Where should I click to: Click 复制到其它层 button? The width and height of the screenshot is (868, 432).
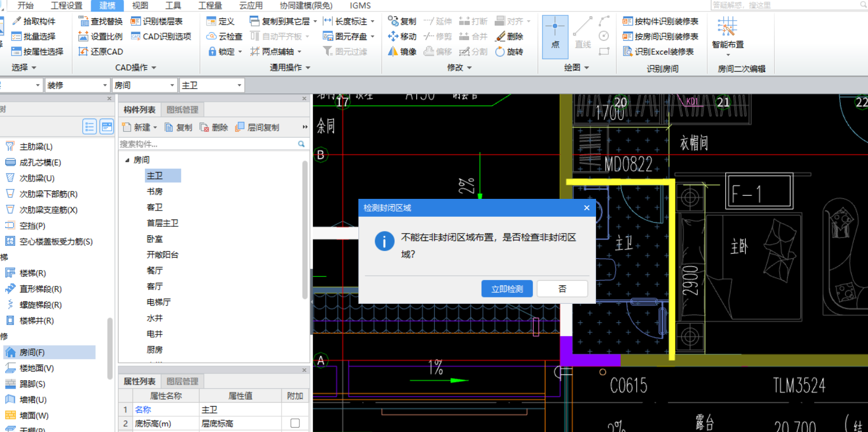tap(280, 21)
